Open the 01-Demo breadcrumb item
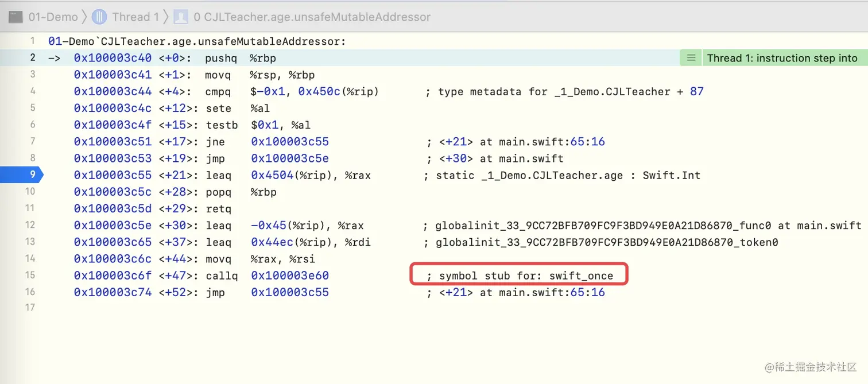Viewport: 868px width, 384px height. point(53,17)
